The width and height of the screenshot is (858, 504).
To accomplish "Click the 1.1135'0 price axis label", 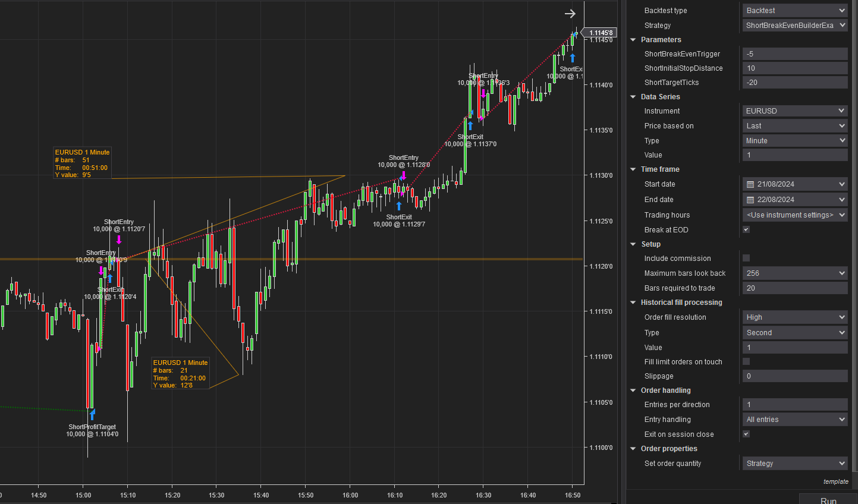I will [601, 130].
